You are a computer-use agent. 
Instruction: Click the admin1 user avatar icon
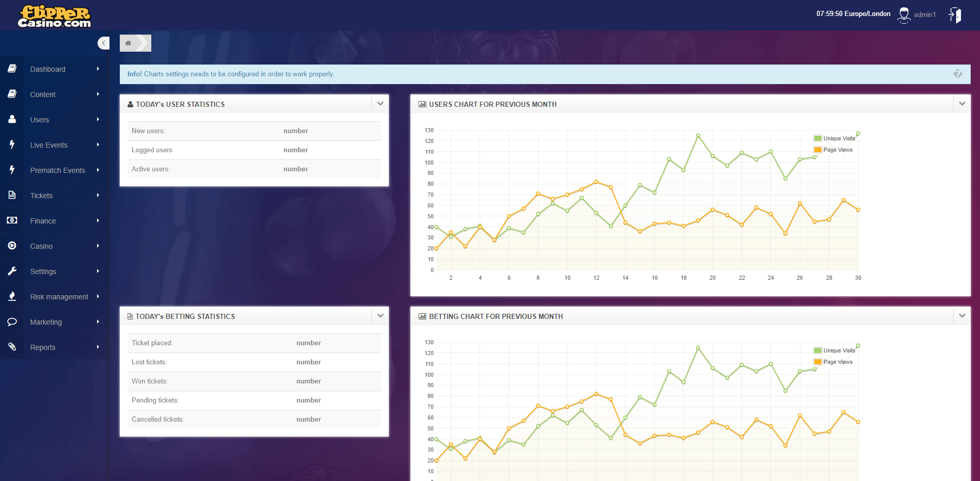click(904, 15)
